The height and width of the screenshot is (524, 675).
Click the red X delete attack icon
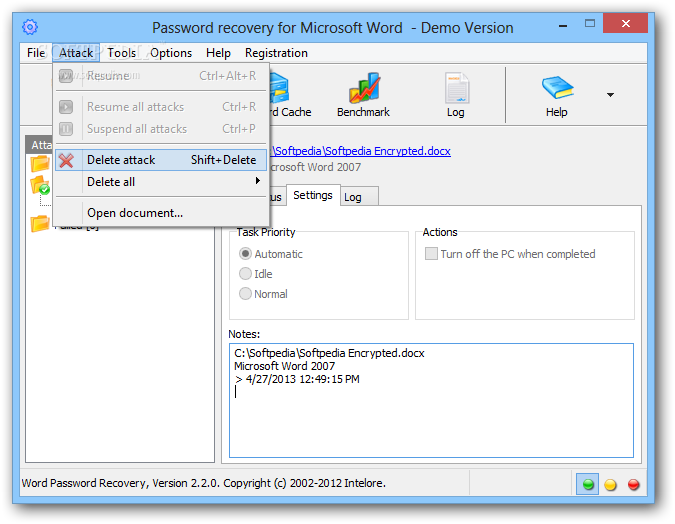tap(66, 160)
